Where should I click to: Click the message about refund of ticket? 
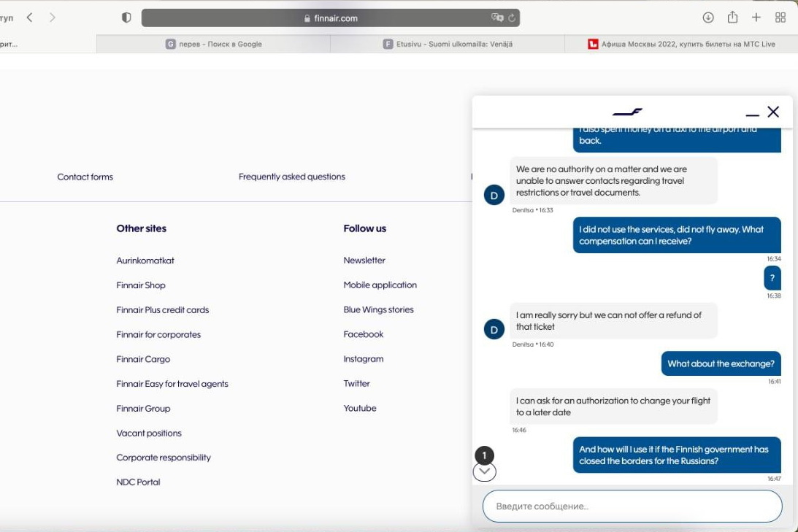pos(614,321)
